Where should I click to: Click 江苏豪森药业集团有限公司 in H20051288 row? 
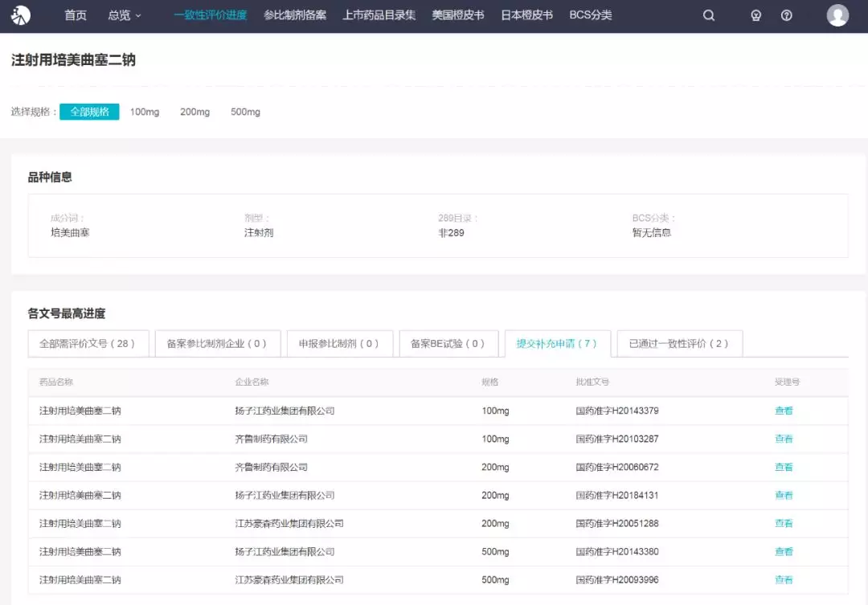[289, 524]
